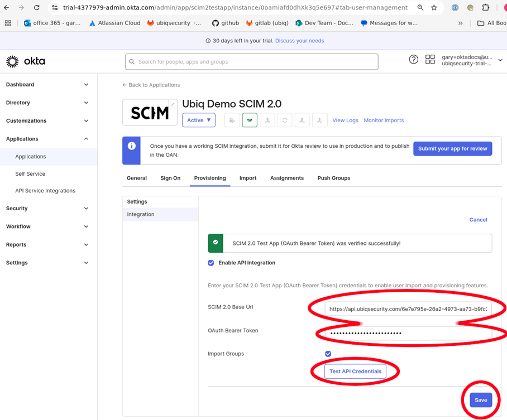Image resolution: width=507 pixels, height=420 pixels.
Task: Open the Okta apps grid icon
Action: pos(430,60)
